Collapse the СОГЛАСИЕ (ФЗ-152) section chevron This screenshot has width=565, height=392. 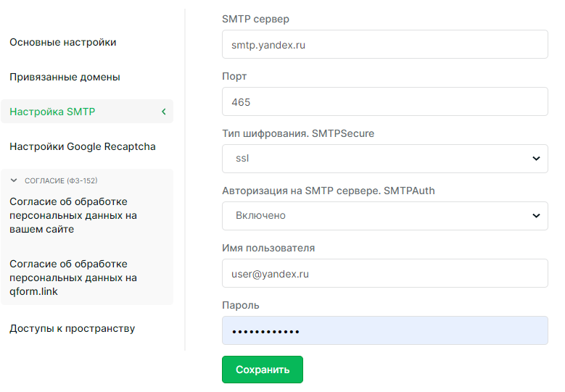14,180
